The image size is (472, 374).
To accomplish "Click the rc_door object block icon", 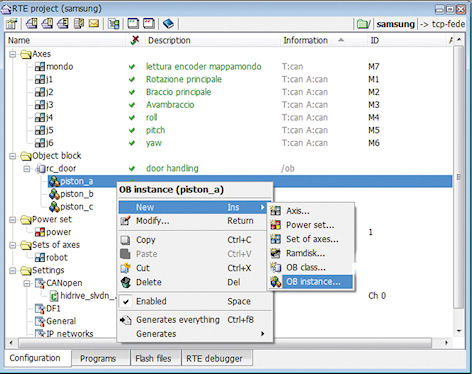I will tap(40, 169).
